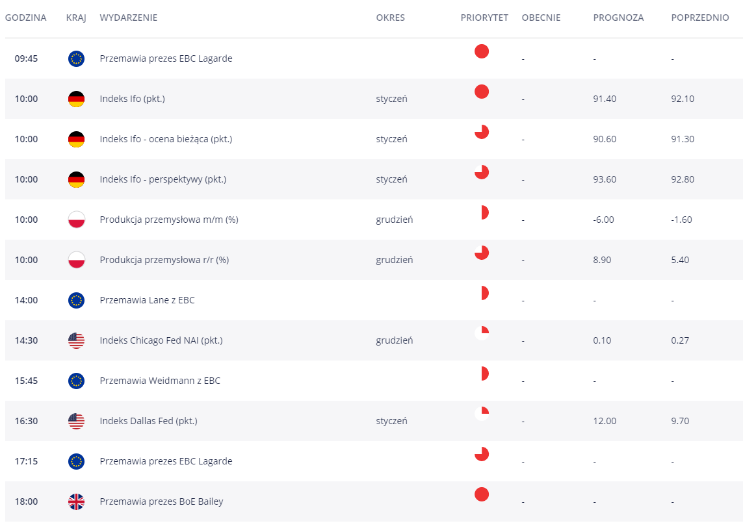Image resolution: width=756 pixels, height=532 pixels.
Task: Click the 14:30 time cell
Action: [x=26, y=340]
